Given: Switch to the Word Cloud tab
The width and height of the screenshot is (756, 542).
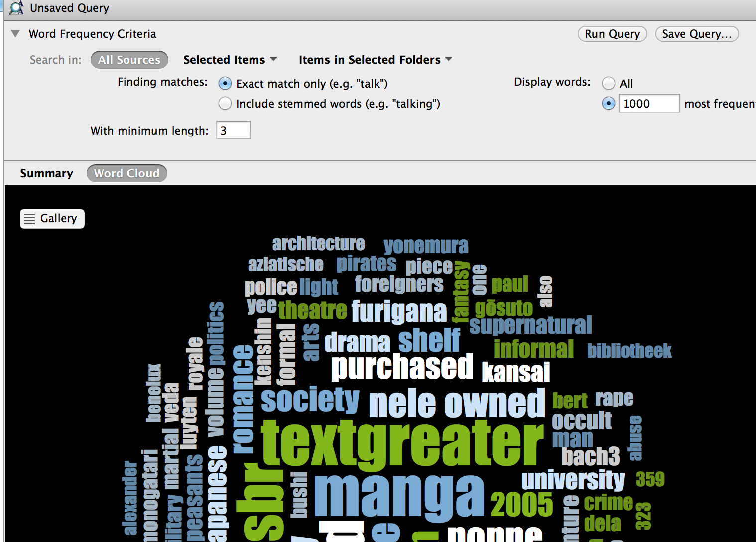Looking at the screenshot, I should pyautogui.click(x=126, y=173).
